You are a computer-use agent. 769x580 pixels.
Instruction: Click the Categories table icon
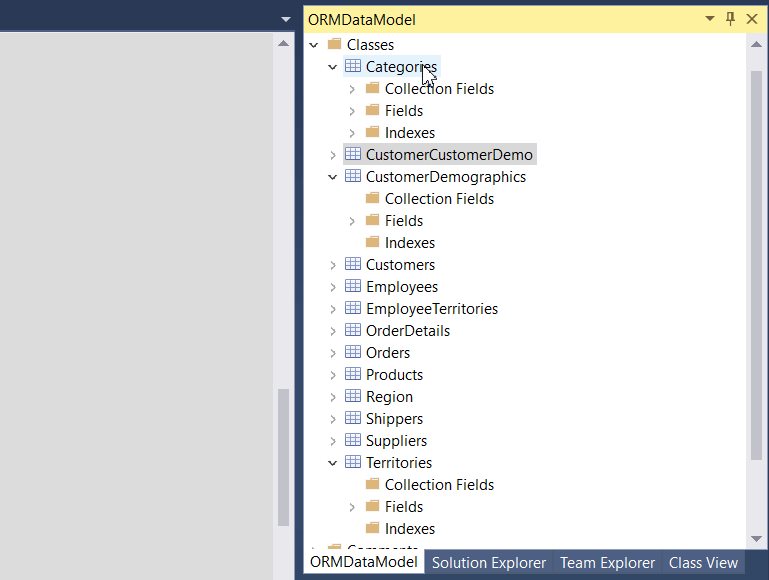tap(353, 66)
